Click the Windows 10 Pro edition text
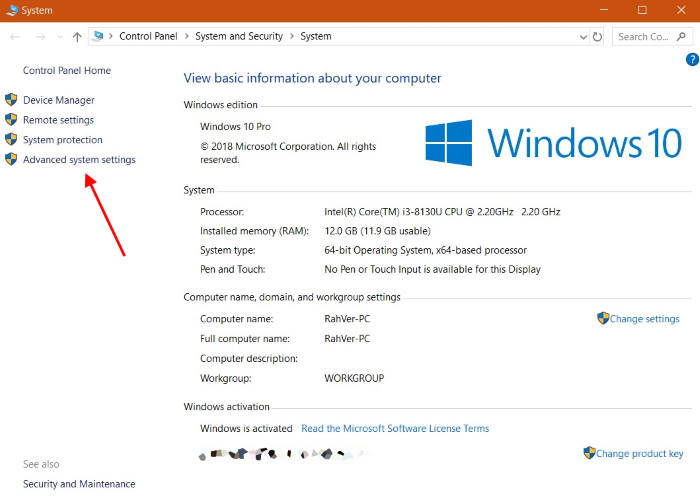The image size is (700, 504). tap(235, 126)
